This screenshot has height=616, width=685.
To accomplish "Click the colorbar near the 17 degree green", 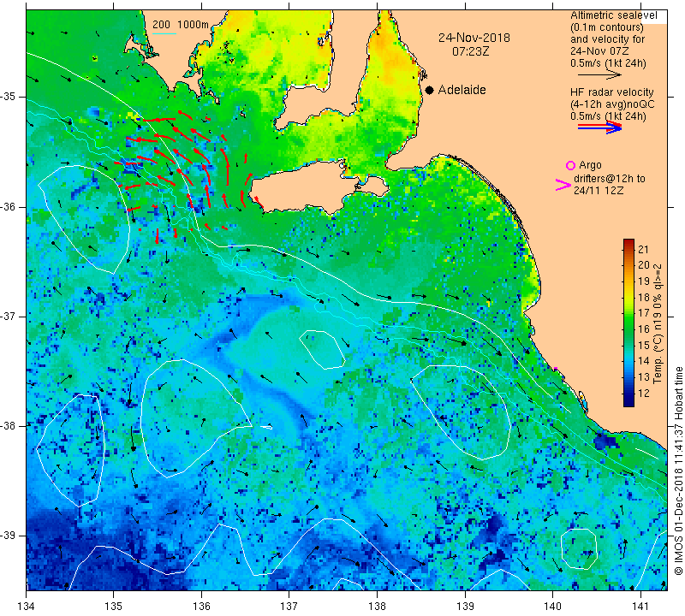I will [x=628, y=312].
